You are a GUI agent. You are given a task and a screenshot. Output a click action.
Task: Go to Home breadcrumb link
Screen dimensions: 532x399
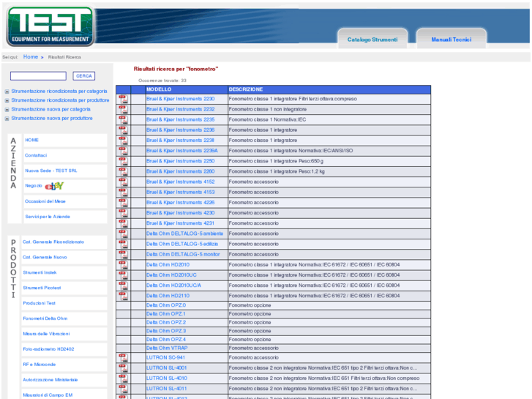tap(31, 56)
